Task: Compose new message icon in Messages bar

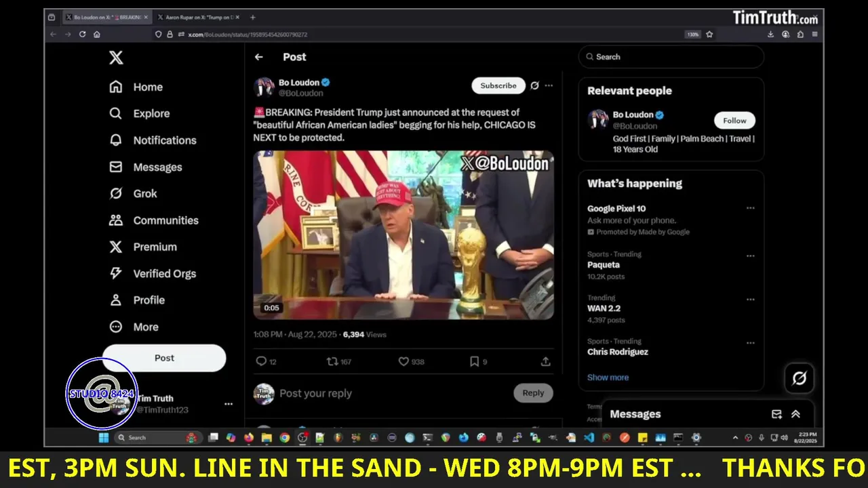Action: click(x=776, y=414)
